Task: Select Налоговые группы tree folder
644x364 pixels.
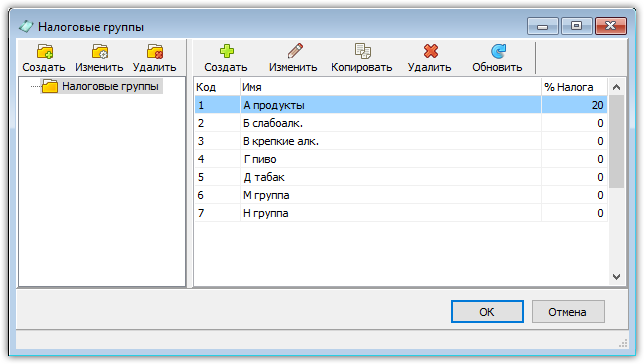Action: 101,86
